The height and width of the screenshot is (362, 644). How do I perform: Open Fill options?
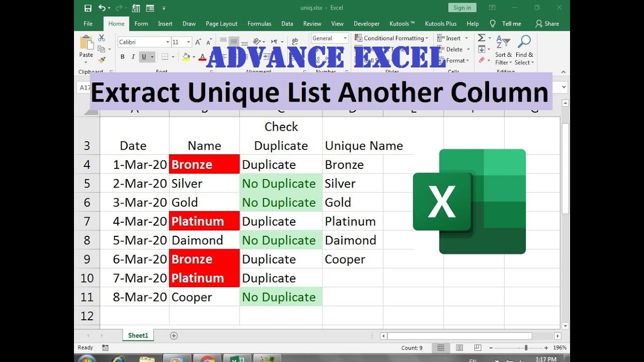[x=481, y=49]
